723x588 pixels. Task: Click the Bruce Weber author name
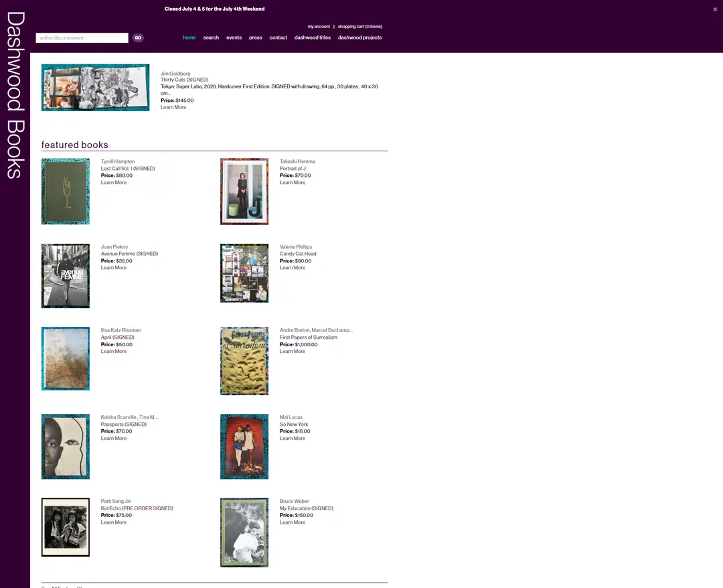[x=294, y=502]
